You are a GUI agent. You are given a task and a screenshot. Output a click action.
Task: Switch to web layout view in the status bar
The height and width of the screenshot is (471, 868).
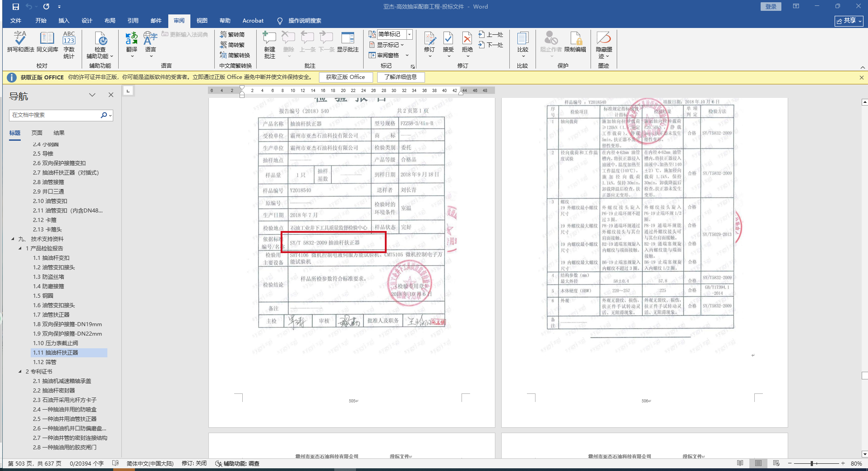click(x=776, y=463)
